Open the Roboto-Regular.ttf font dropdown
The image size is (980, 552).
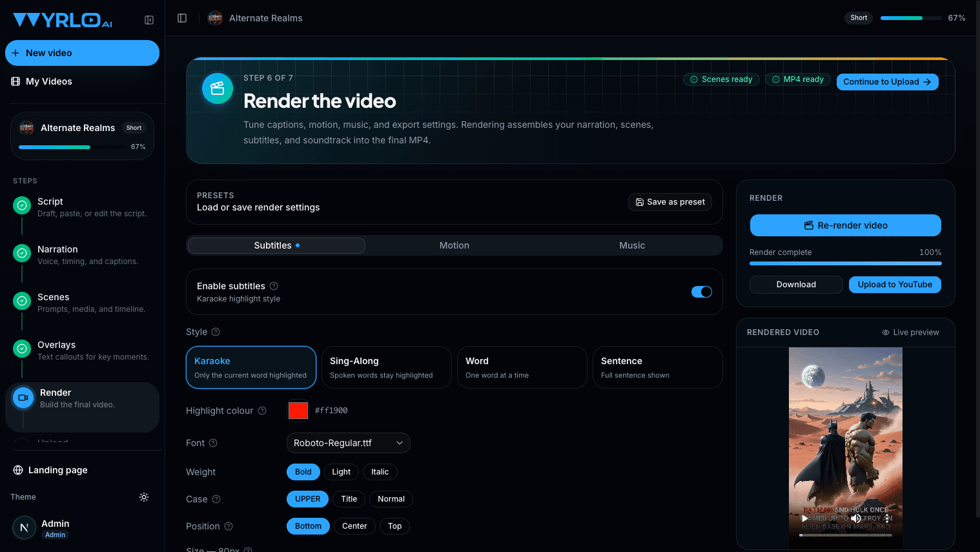[x=349, y=443]
